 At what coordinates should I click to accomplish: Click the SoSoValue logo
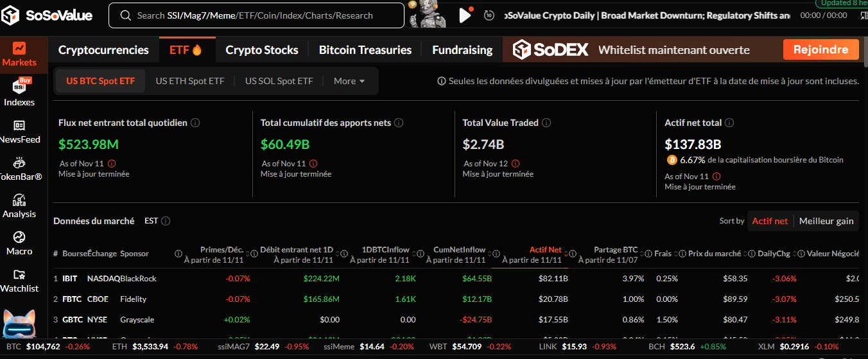coord(47,15)
